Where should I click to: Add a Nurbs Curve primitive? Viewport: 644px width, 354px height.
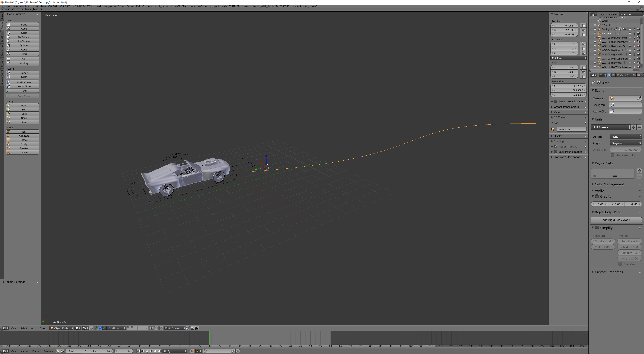click(x=22, y=82)
